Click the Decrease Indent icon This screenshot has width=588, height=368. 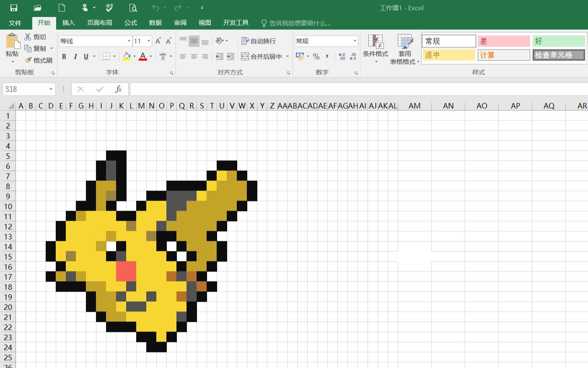219,56
